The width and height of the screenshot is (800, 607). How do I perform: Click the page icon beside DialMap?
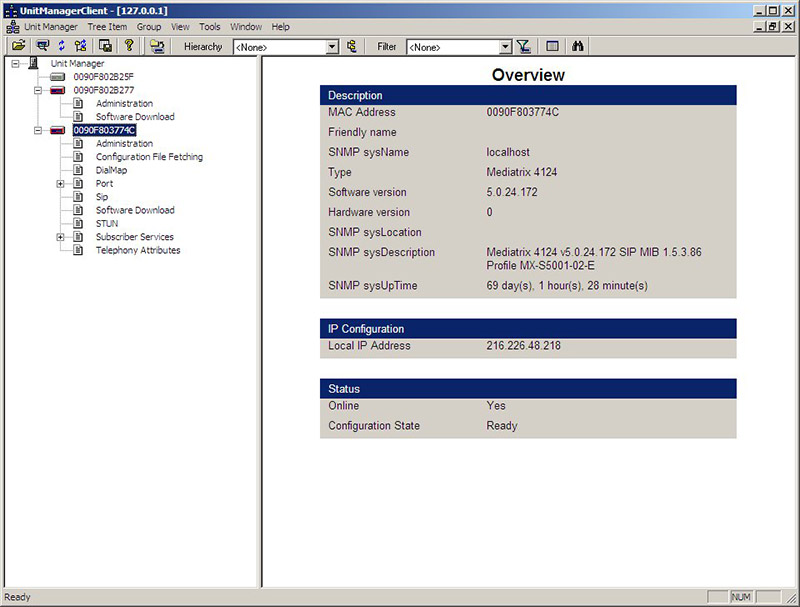click(78, 170)
